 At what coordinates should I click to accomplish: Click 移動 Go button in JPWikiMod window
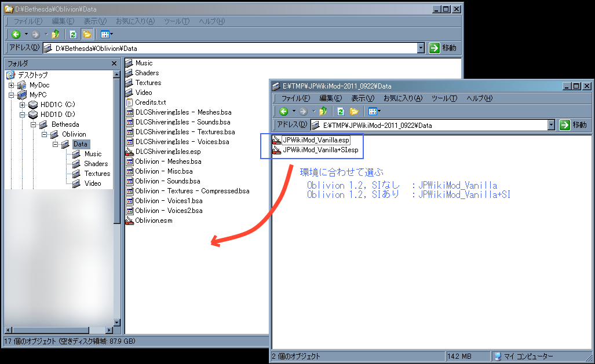572,125
